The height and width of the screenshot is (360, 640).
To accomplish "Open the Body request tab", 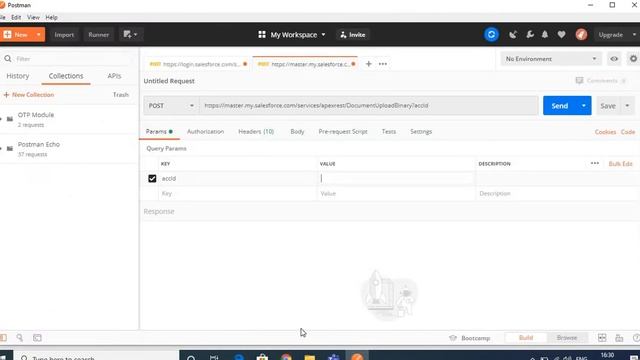I will pyautogui.click(x=297, y=131).
